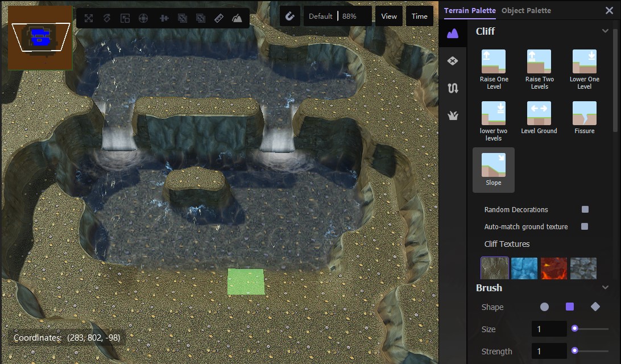621x364 pixels.
Task: Click the mountain terrain icon in toolbar
Action: [x=237, y=18]
